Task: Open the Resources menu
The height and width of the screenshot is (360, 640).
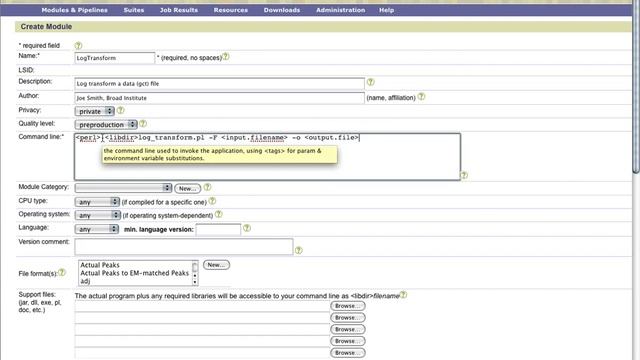Action: 231,10
